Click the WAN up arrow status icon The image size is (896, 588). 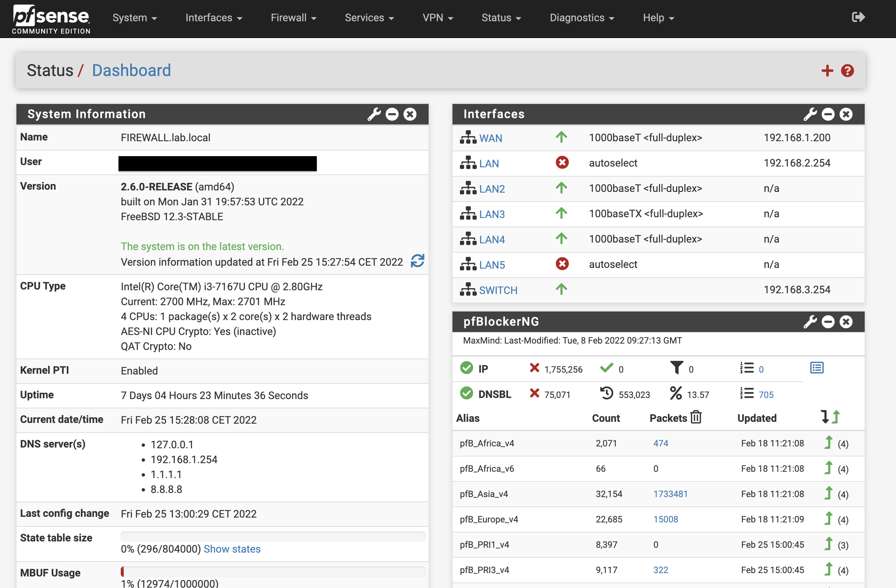pos(561,137)
